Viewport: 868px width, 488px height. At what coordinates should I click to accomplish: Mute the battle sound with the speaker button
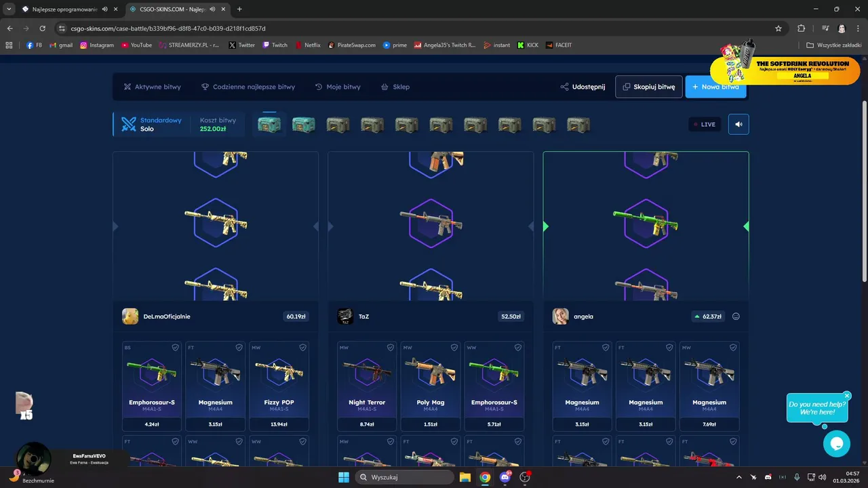738,124
